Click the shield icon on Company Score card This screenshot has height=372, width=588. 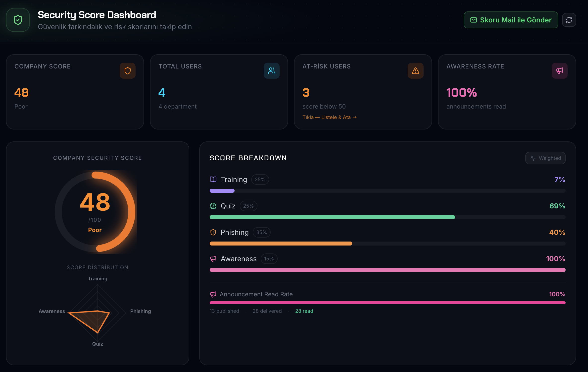128,71
